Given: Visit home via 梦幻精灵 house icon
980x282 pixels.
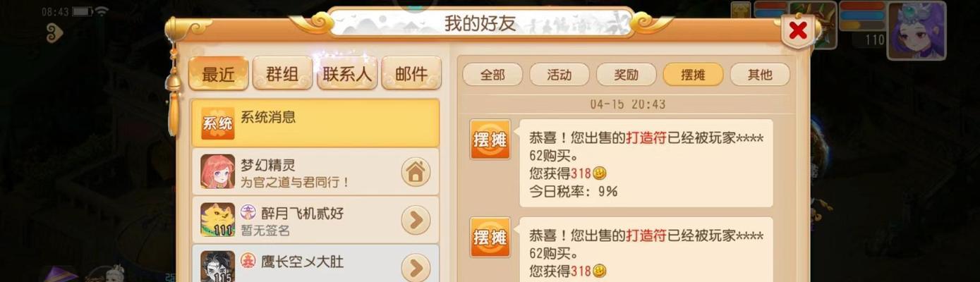Looking at the screenshot, I should pos(416,171).
